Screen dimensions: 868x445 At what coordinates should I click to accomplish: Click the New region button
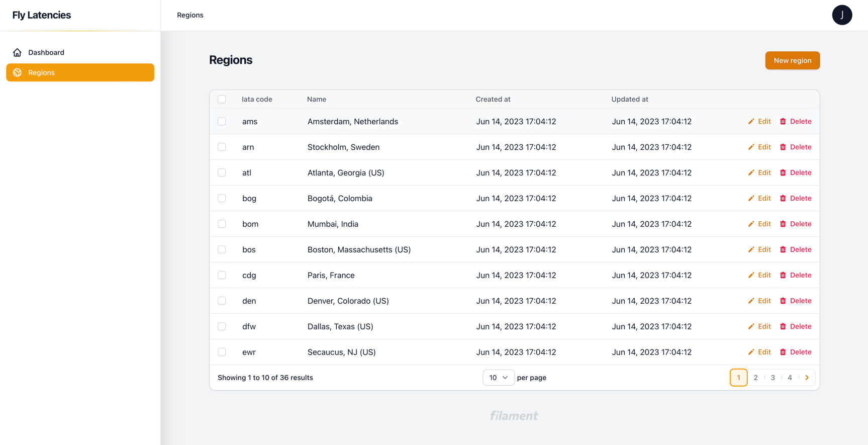(792, 60)
